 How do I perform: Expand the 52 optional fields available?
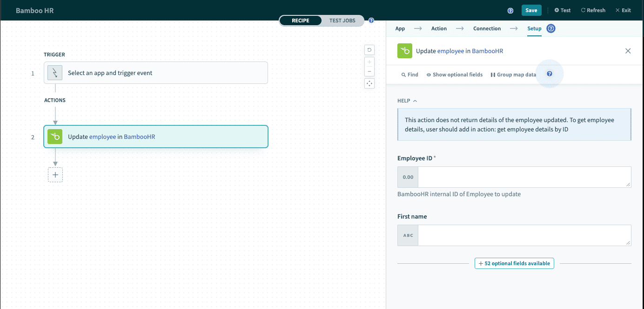tap(514, 263)
